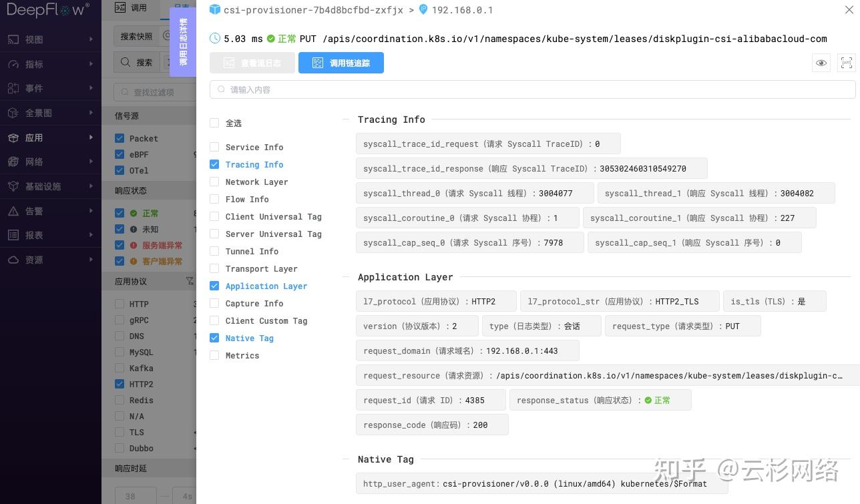Click the 调用链追踪 call chain tracing button

pos(341,62)
